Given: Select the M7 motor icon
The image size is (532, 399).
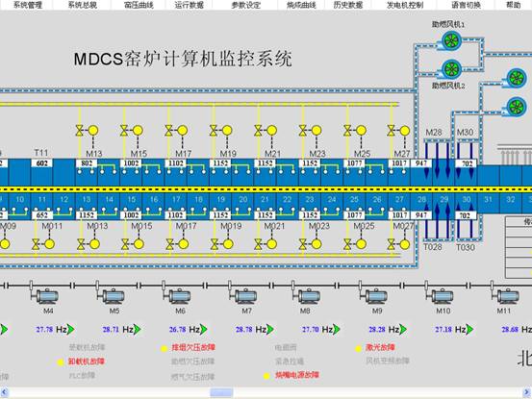Looking at the screenshot, I should (x=245, y=297).
